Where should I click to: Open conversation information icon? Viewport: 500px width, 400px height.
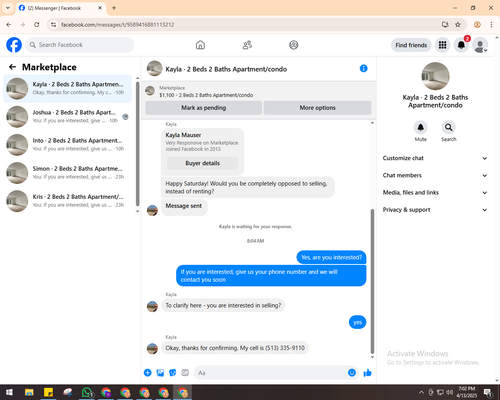[x=363, y=68]
